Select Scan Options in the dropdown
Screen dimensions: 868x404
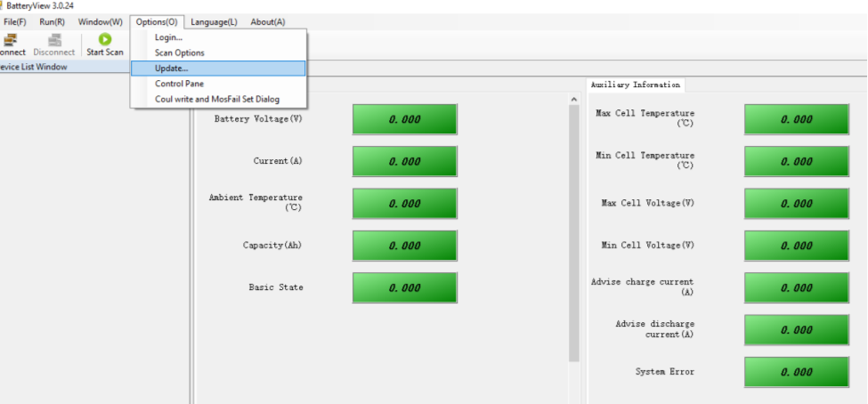click(179, 53)
